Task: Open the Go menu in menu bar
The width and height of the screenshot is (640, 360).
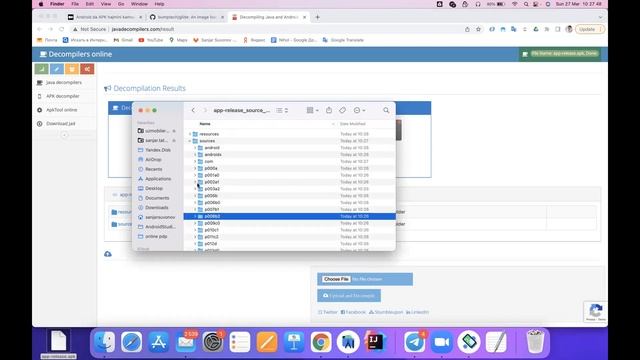Action: (121, 4)
